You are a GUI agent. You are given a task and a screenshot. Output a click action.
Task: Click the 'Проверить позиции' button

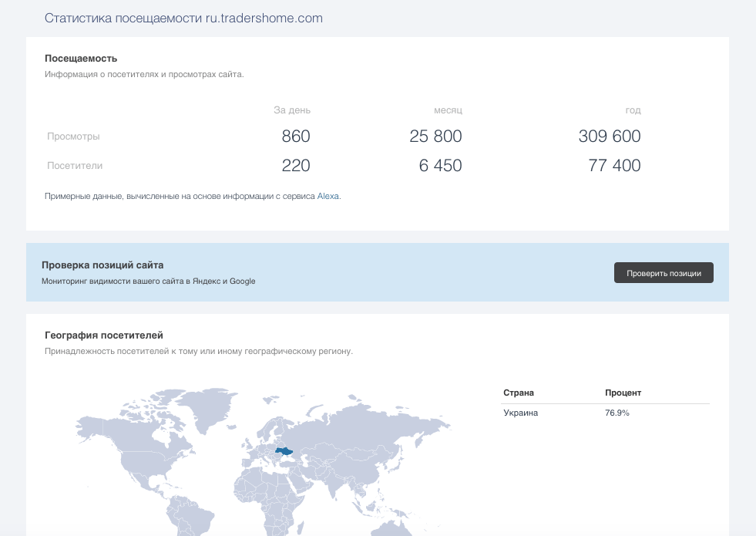pos(664,273)
